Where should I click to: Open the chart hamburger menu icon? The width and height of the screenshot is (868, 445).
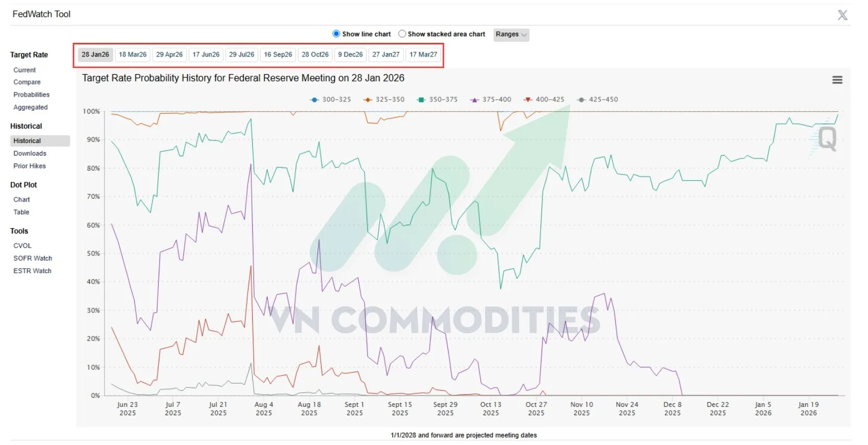(x=837, y=80)
